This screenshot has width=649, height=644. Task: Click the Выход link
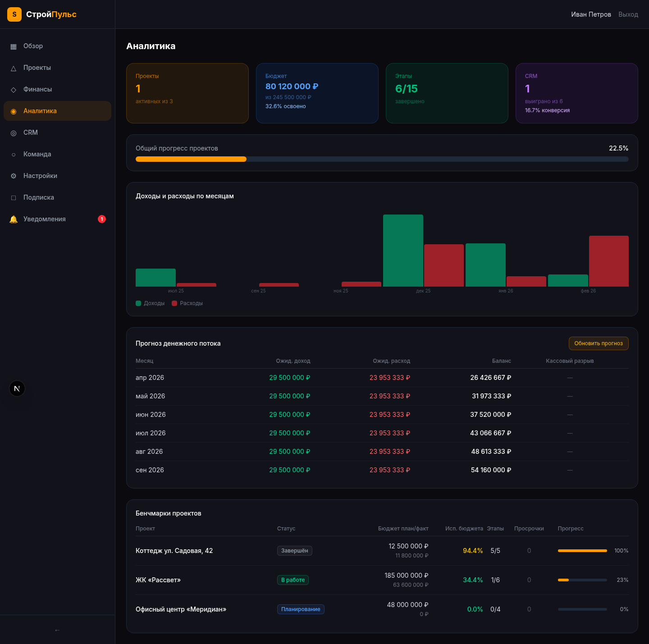[x=628, y=14]
